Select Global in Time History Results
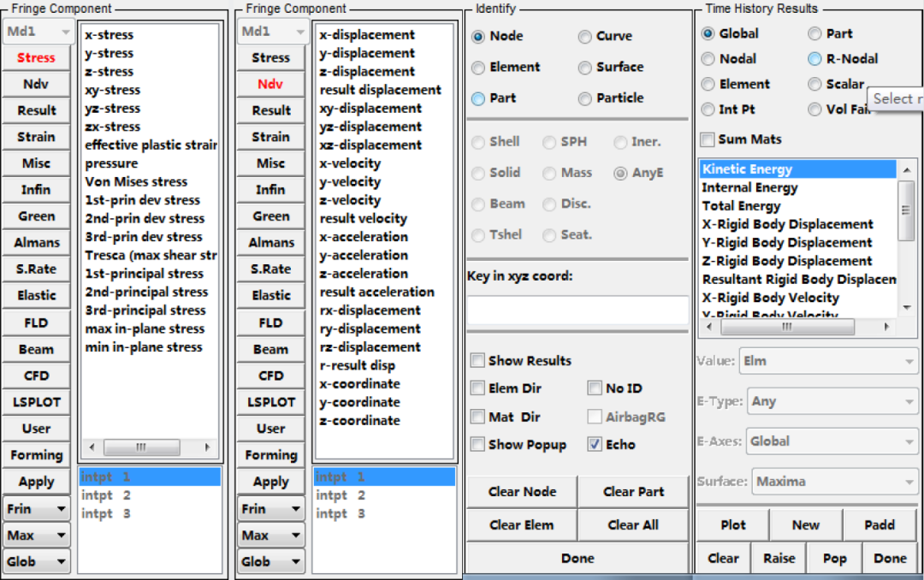This screenshot has width=924, height=580. point(708,33)
